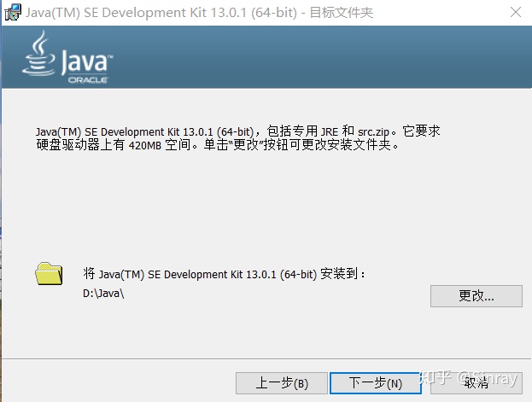Click the yellow install folder icon

[x=49, y=273]
